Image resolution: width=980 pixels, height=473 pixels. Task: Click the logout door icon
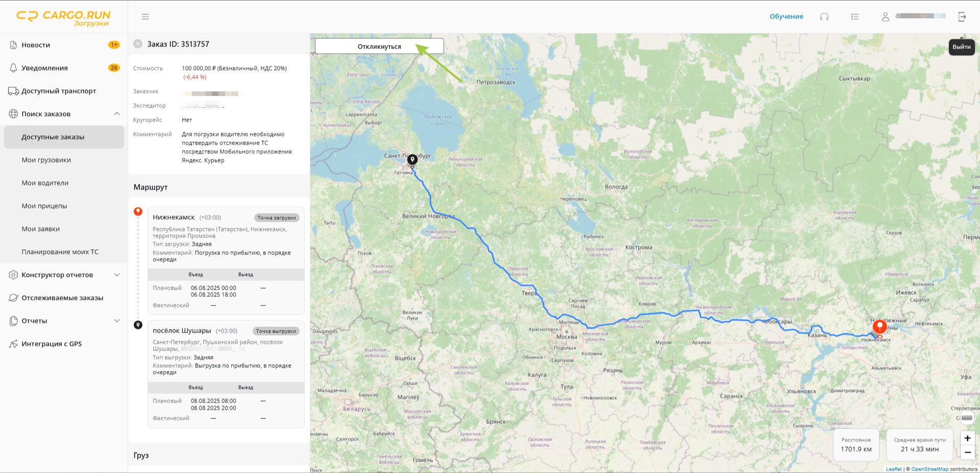pyautogui.click(x=962, y=17)
